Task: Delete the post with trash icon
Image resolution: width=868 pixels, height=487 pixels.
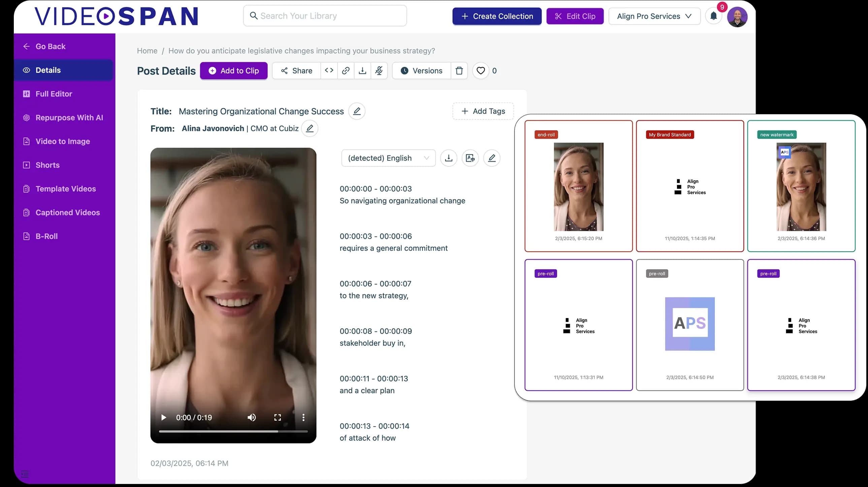Action: click(x=459, y=70)
